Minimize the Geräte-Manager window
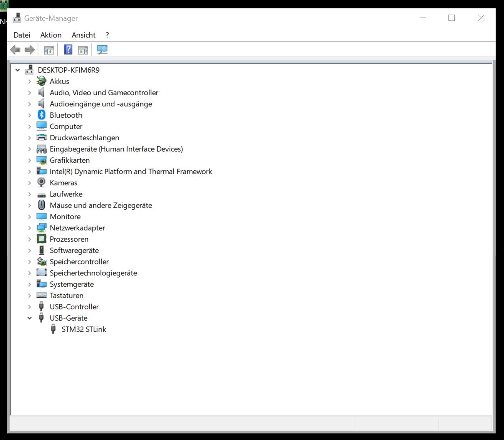504x440 pixels. [x=423, y=18]
